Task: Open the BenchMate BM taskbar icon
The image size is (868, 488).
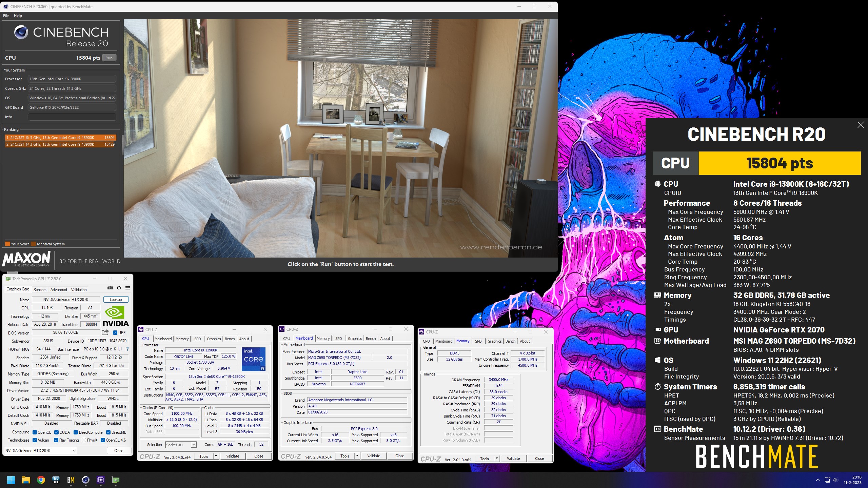Action: coord(71,480)
